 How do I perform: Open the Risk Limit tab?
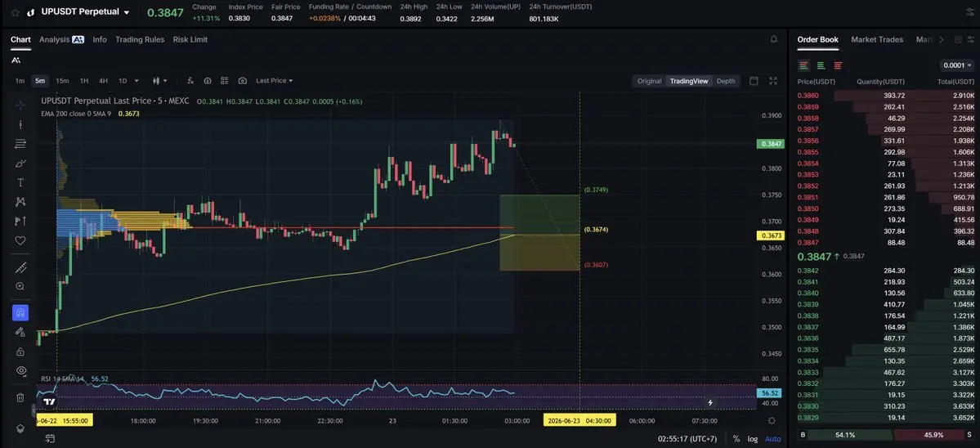click(x=190, y=39)
